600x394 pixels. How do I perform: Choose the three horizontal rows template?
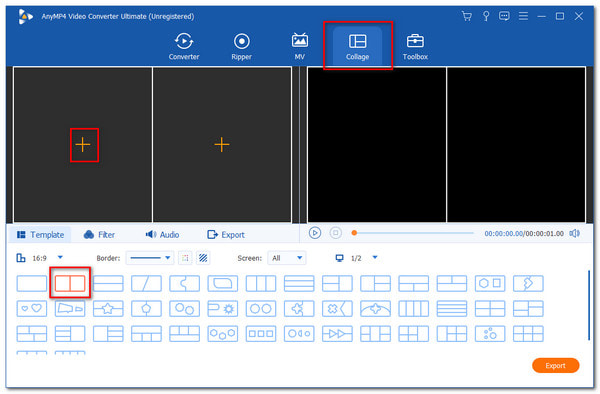299,283
